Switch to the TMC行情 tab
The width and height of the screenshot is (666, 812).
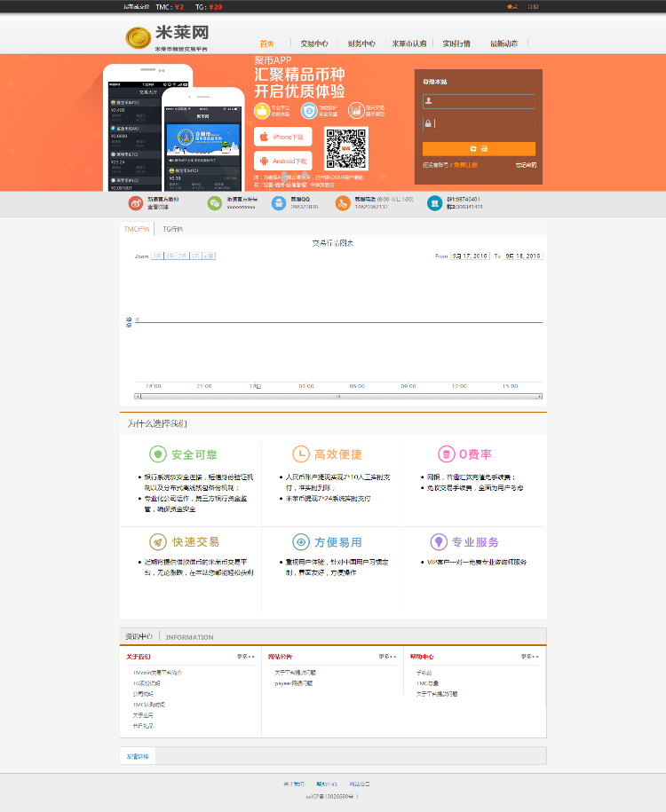[137, 229]
